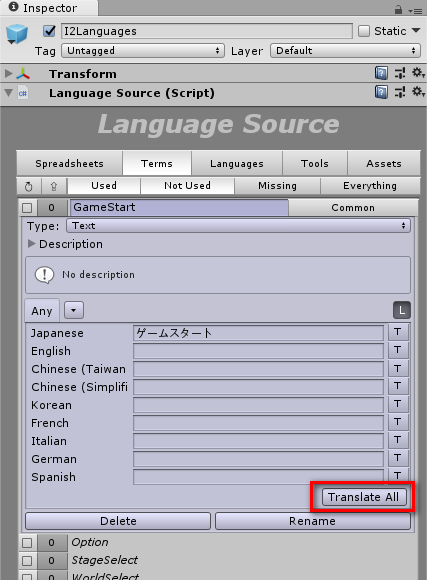Toggle the I2Languages active checkbox
The height and width of the screenshot is (580, 427).
click(x=49, y=31)
